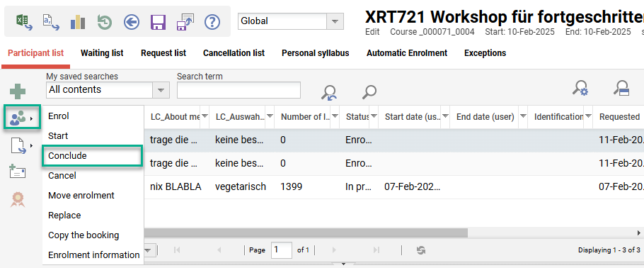Choose Enrol from the menu
644x268 pixels.
pos(93,116)
